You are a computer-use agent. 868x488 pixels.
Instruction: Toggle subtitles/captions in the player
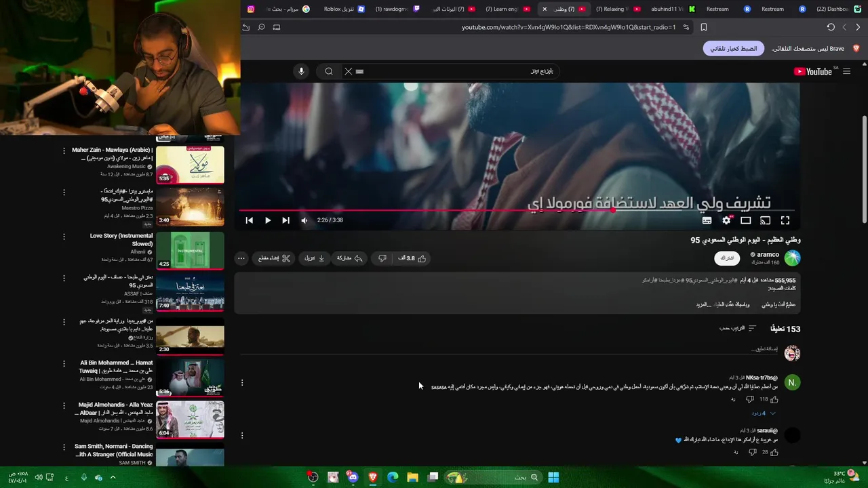coord(707,220)
